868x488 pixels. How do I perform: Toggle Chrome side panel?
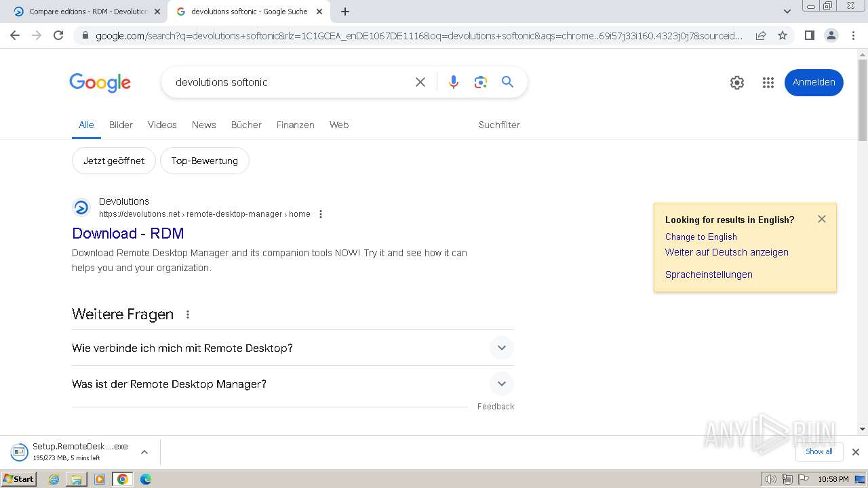click(809, 35)
